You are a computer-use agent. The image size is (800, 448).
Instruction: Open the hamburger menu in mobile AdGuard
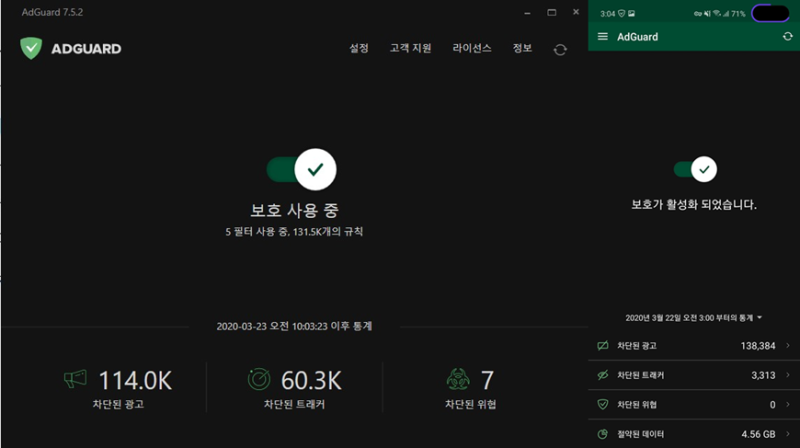[x=603, y=37]
